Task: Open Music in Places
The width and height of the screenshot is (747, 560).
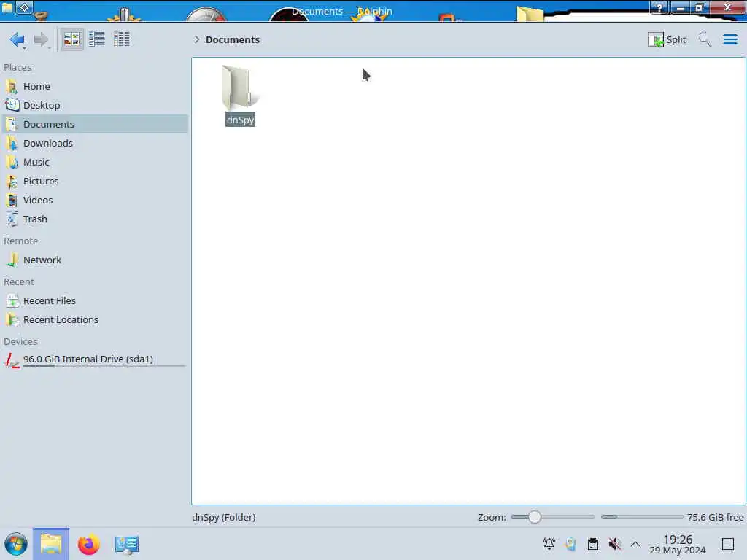Action: click(x=95, y=163)
